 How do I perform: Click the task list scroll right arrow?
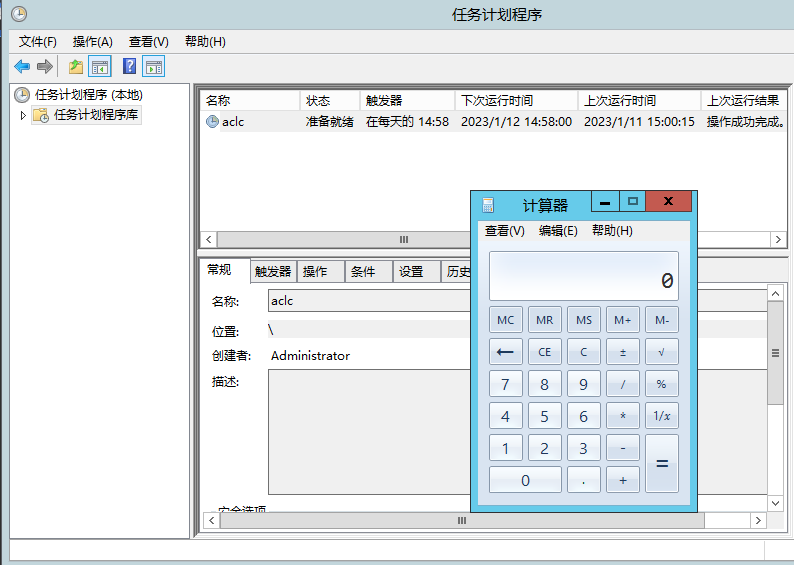coord(778,239)
